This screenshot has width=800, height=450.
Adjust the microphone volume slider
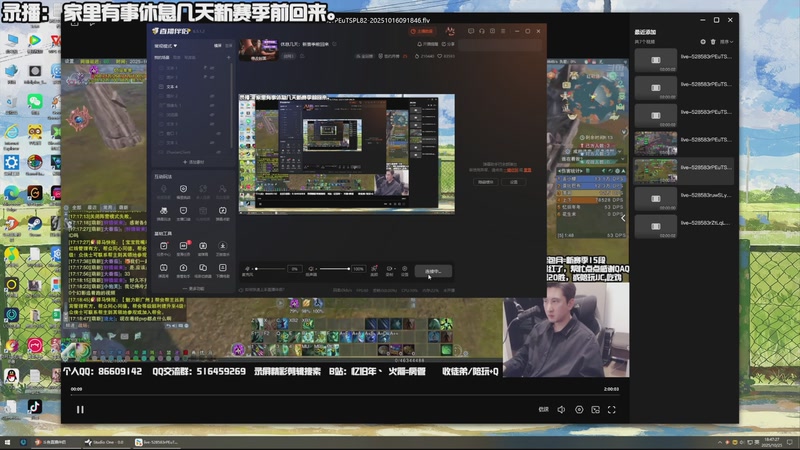269,268
